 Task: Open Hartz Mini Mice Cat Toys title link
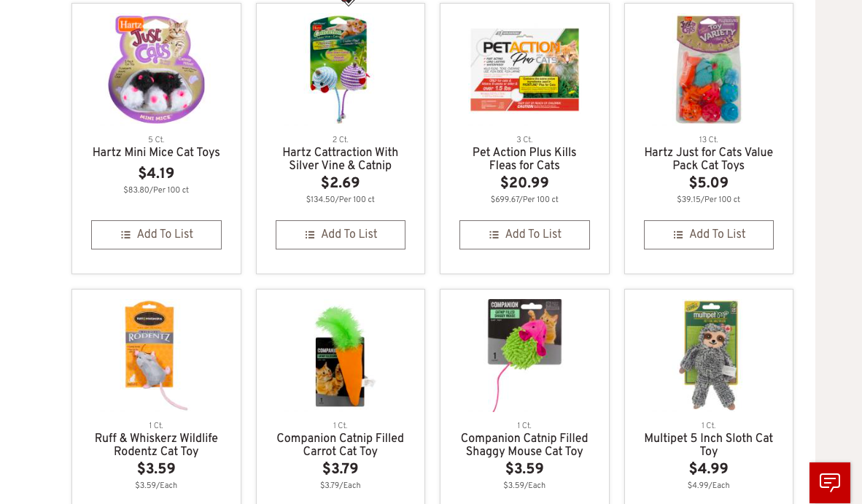coord(156,152)
